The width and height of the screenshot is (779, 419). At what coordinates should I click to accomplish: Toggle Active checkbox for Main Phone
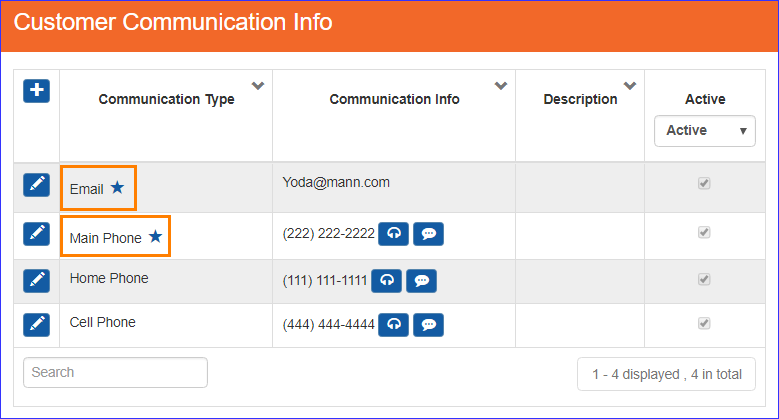pyautogui.click(x=704, y=232)
